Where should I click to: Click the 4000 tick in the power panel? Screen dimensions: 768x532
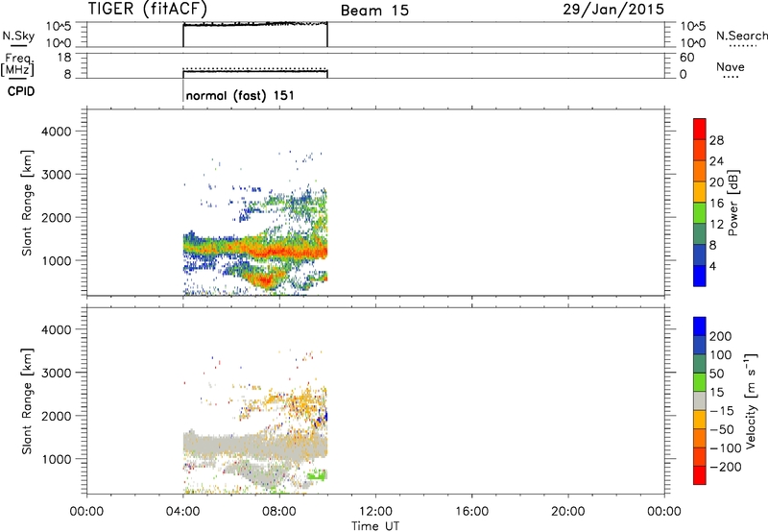[x=57, y=132]
